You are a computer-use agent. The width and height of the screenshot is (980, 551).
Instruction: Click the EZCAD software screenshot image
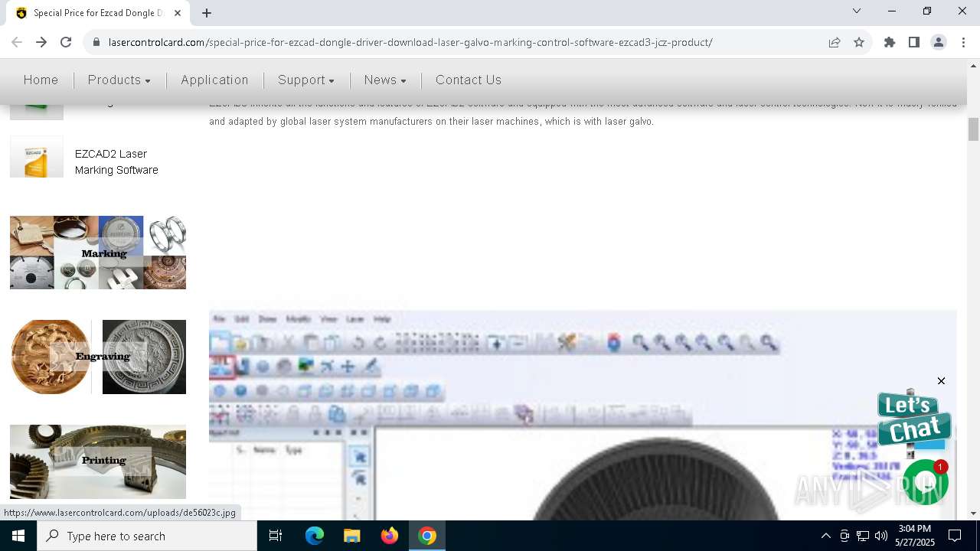583,415
